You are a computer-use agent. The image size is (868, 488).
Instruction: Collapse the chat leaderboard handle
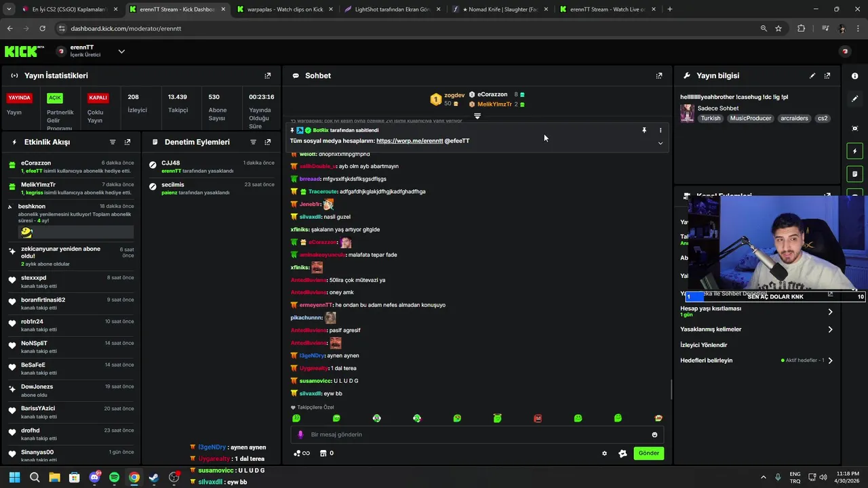coord(477,116)
